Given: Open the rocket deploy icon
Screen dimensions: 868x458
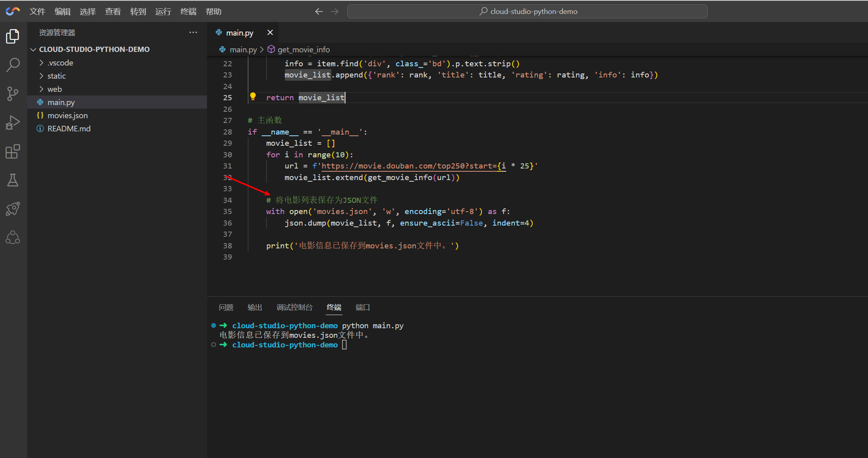Looking at the screenshot, I should [x=13, y=209].
